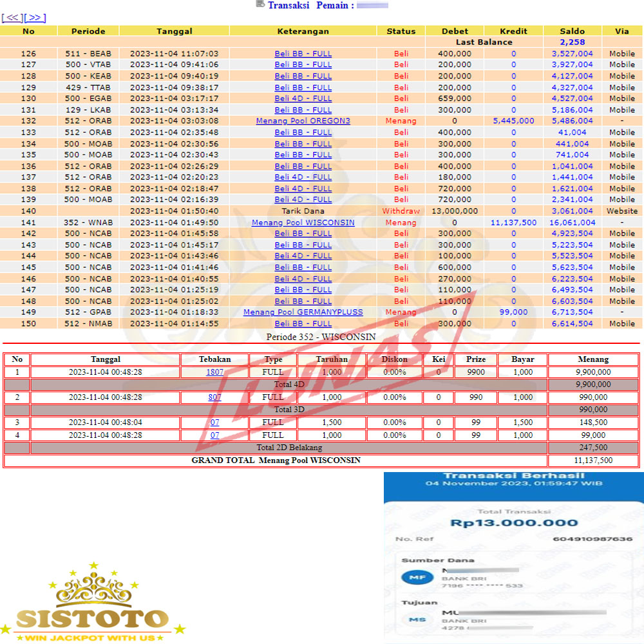Screen dimensions: 644x644
Task: Open the Menang Pool WISCONSIN link
Action: pos(303,223)
